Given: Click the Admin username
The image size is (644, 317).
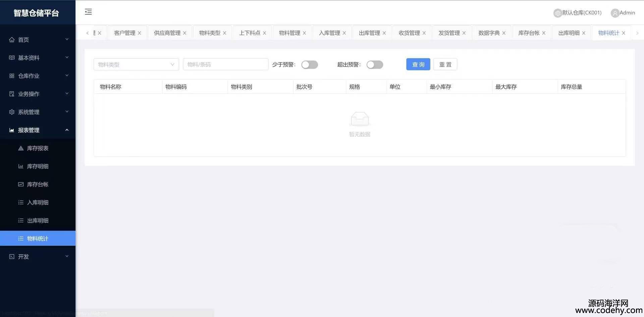Looking at the screenshot, I should [x=627, y=13].
